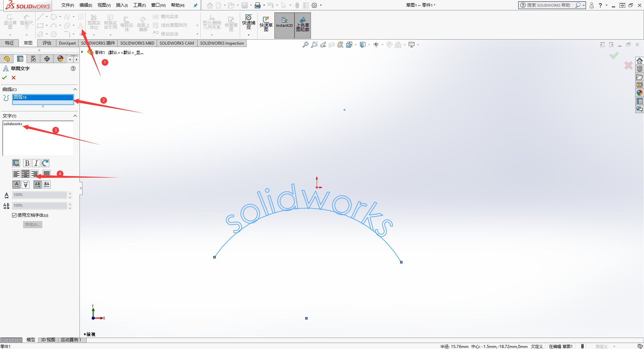Switch to the 评估 ribbon tab
644x349 pixels.
click(47, 43)
